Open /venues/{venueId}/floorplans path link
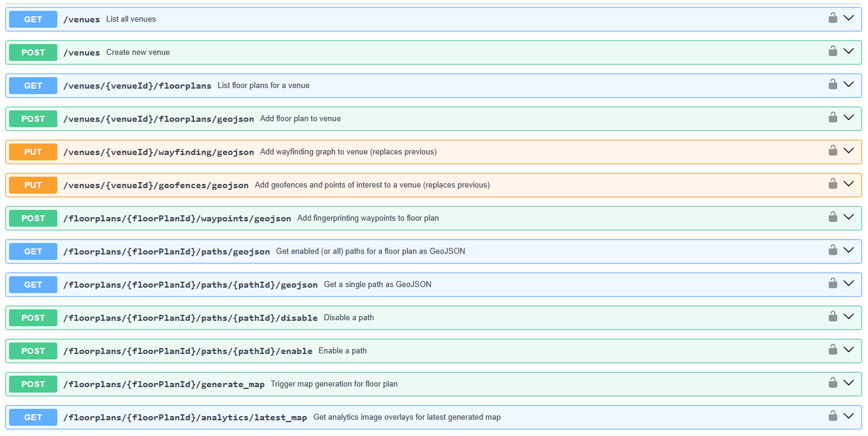The height and width of the screenshot is (436, 868). point(137,86)
